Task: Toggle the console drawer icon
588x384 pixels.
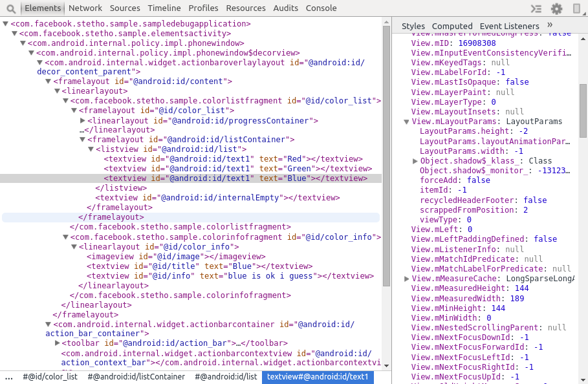Action: 536,8
